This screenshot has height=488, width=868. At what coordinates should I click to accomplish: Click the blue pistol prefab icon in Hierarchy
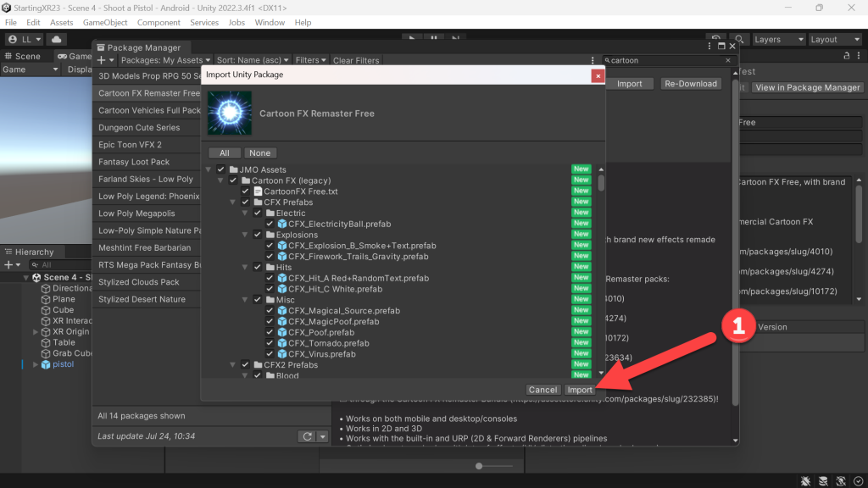[46, 364]
